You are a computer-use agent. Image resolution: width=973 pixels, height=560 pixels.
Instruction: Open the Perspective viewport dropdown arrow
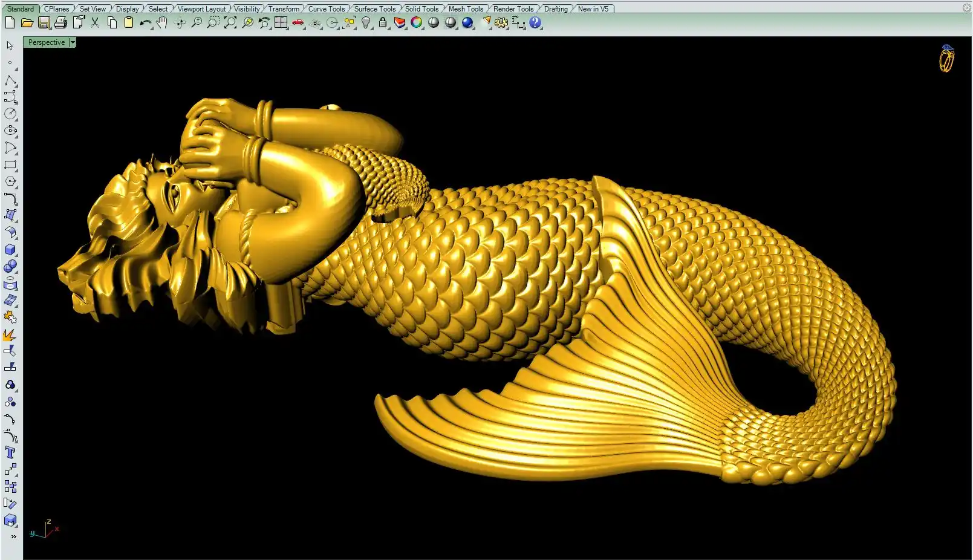pos(73,42)
